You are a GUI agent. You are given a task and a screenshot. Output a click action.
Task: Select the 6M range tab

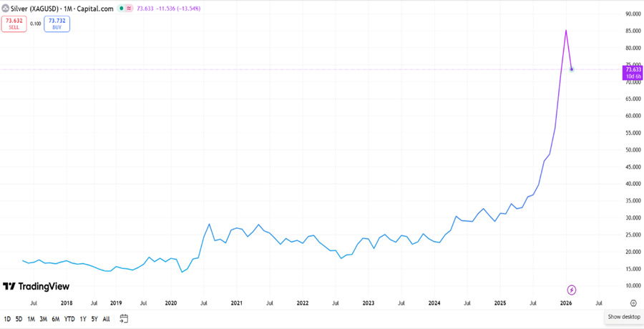[56, 319]
